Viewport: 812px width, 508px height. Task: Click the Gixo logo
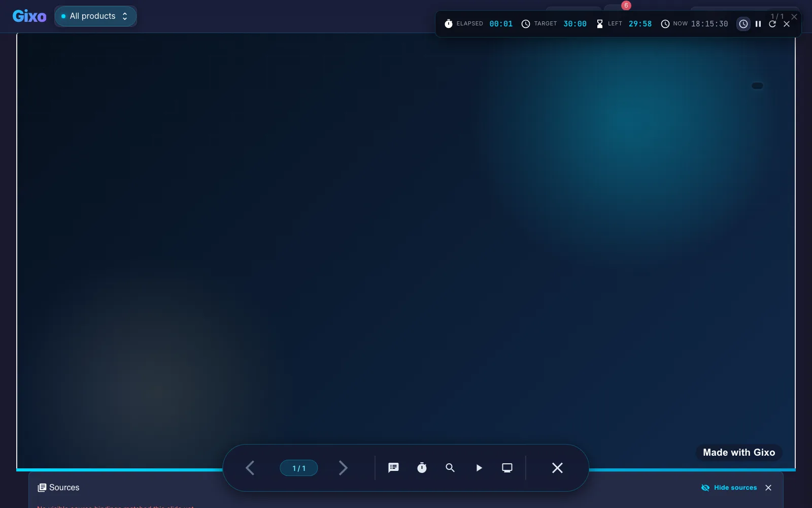(x=29, y=16)
